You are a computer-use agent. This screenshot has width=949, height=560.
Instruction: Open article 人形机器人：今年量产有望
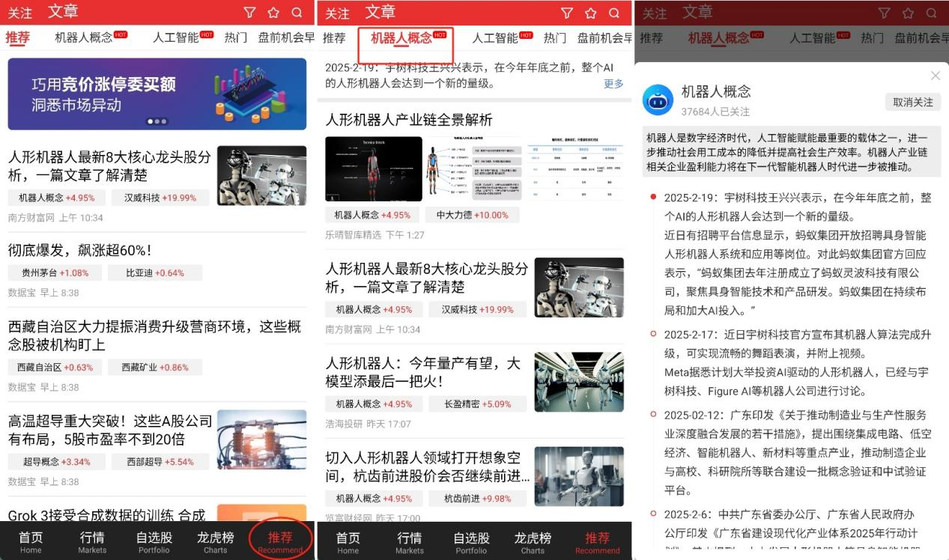pyautogui.click(x=423, y=372)
